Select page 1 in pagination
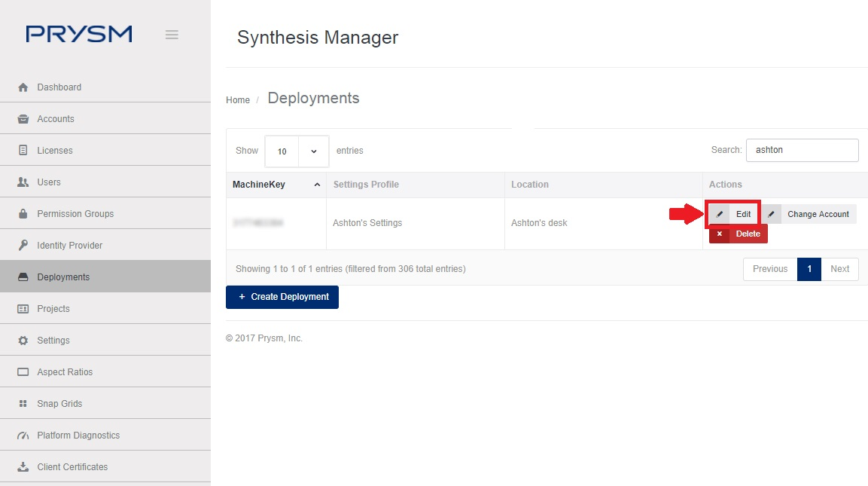 [x=809, y=269]
